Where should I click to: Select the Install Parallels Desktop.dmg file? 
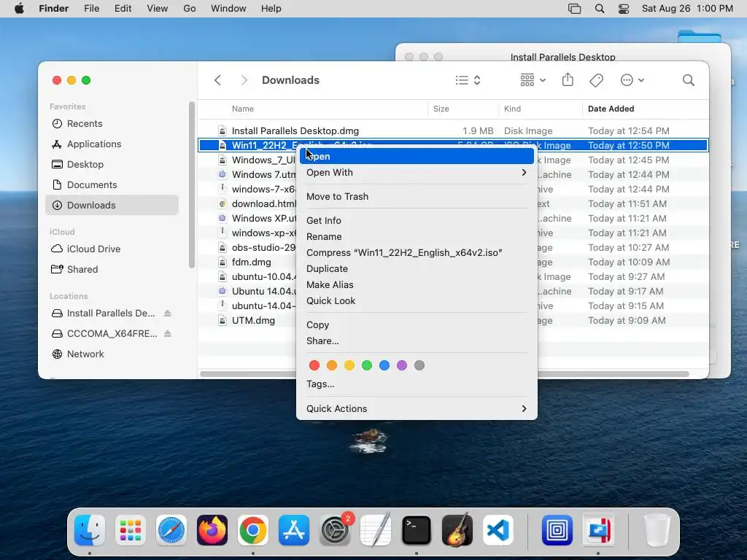453,131
